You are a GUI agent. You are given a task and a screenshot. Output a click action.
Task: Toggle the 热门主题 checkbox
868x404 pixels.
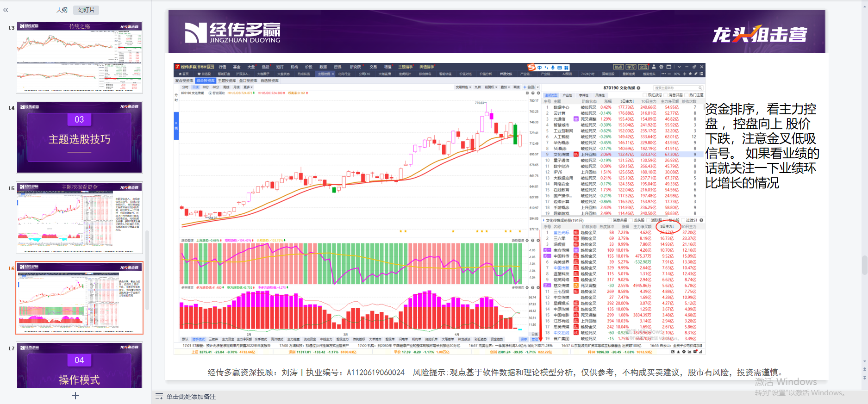[686, 95]
